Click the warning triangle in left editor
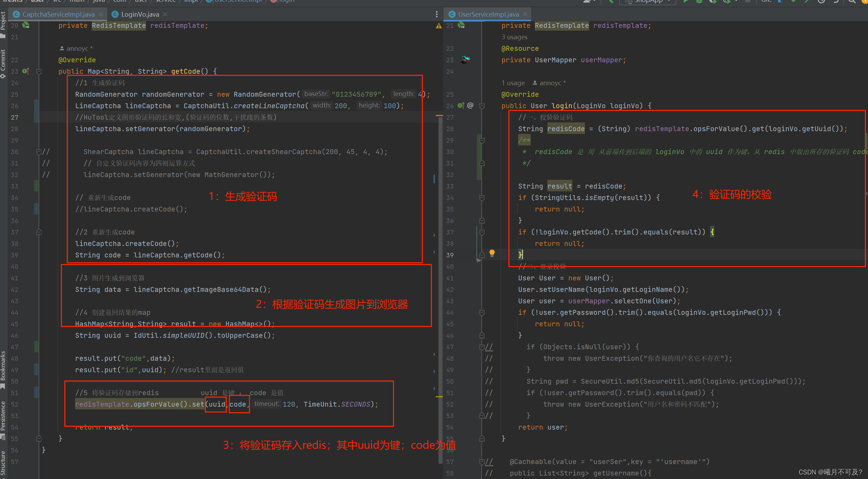 click(439, 26)
